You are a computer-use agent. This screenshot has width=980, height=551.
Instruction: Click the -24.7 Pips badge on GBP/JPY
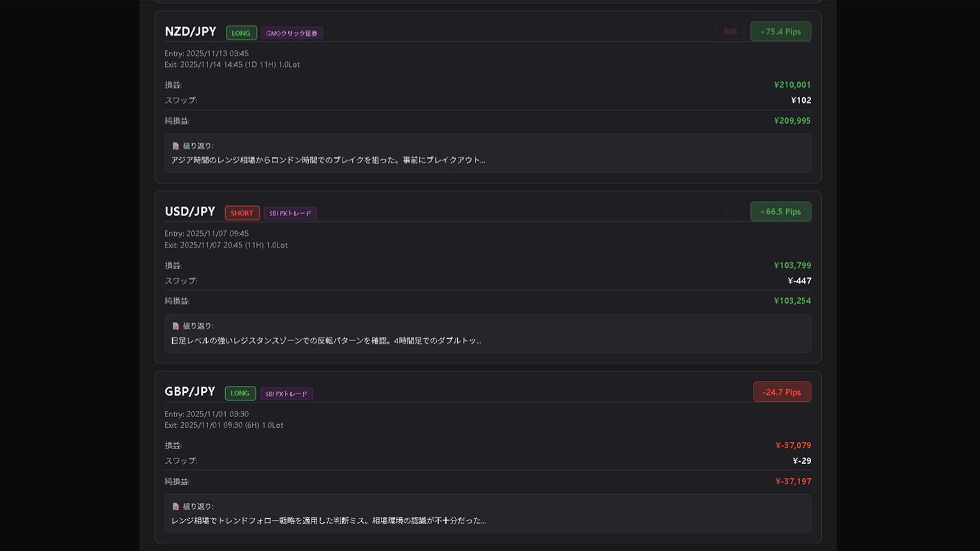(x=782, y=392)
